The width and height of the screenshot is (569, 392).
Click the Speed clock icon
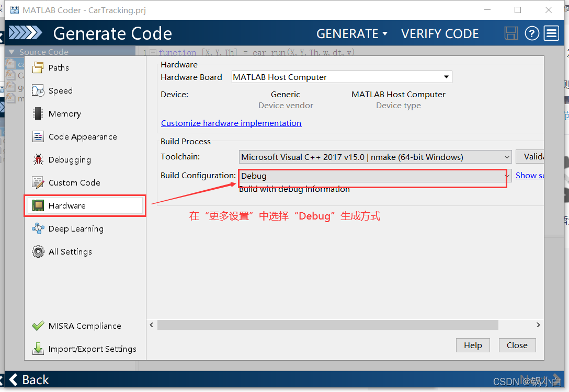click(38, 90)
